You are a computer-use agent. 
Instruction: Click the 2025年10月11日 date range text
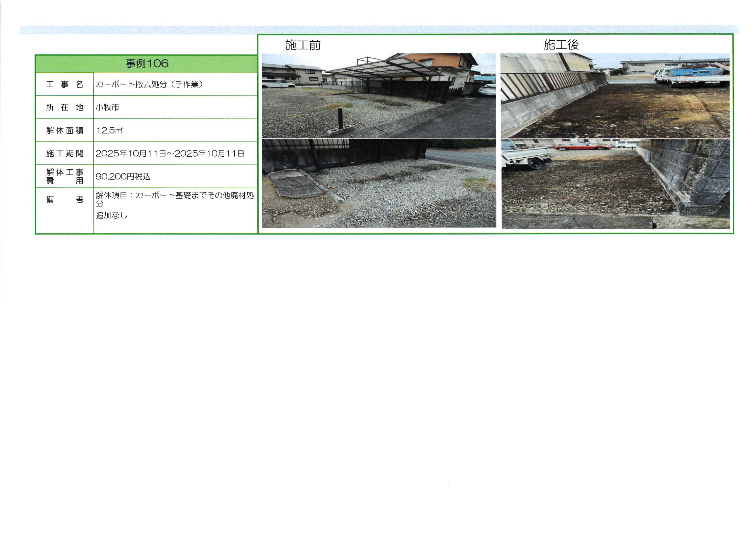(x=170, y=154)
